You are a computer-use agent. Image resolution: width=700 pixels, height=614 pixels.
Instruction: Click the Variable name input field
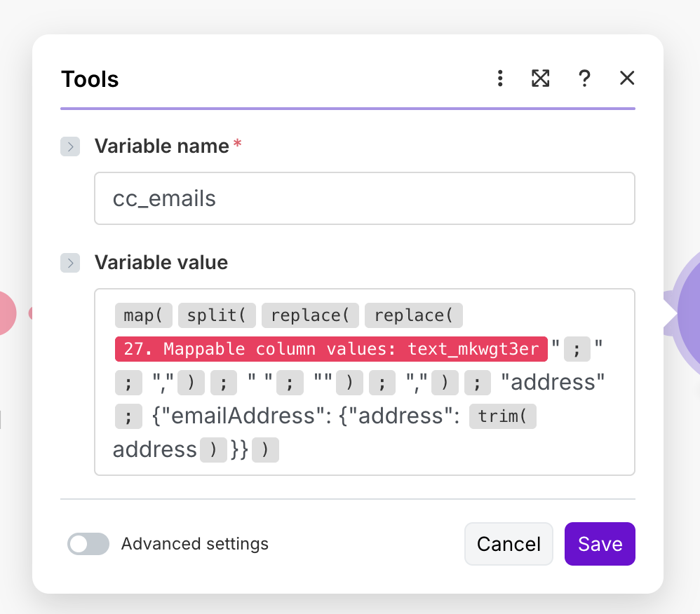click(x=364, y=198)
